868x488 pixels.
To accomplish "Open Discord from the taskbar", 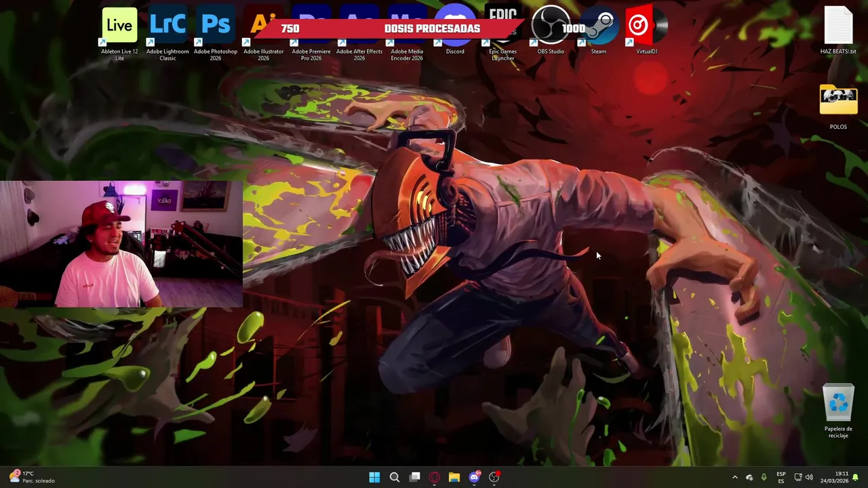I will 475,477.
